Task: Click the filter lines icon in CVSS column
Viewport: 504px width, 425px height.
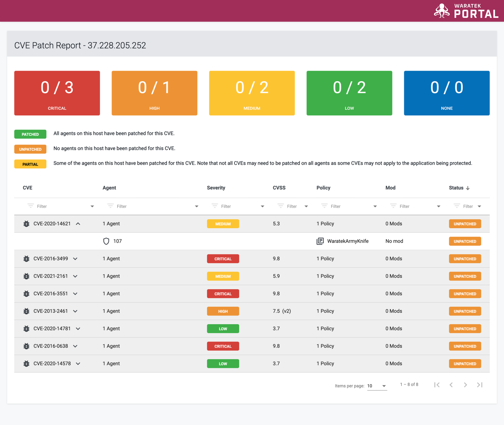Action: [x=281, y=206]
